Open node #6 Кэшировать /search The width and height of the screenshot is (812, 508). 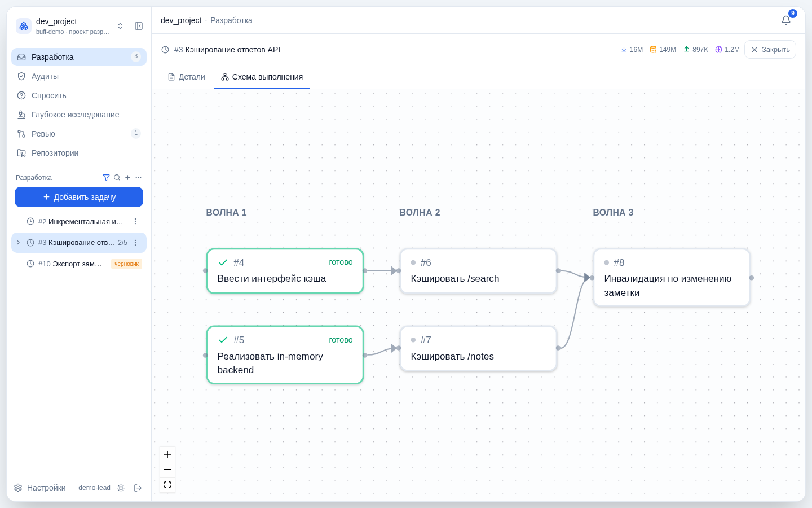pyautogui.click(x=478, y=271)
